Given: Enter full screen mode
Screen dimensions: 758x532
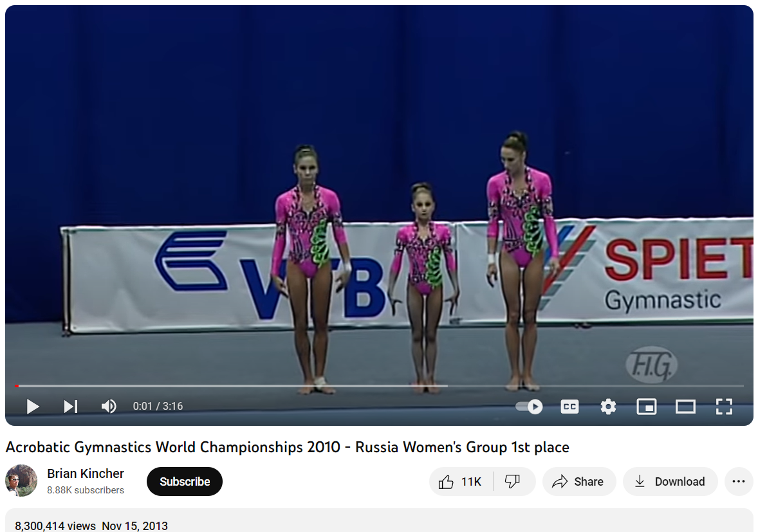Looking at the screenshot, I should pos(724,407).
